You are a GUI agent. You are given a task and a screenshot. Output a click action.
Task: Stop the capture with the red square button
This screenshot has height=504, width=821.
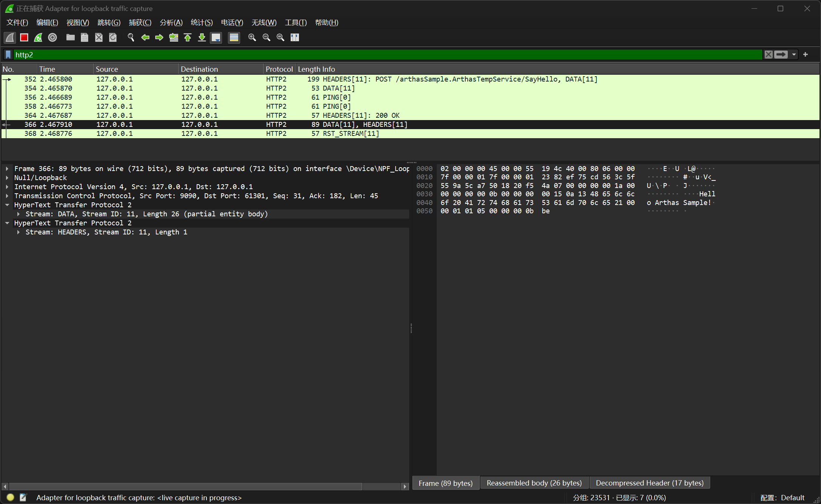click(x=24, y=37)
